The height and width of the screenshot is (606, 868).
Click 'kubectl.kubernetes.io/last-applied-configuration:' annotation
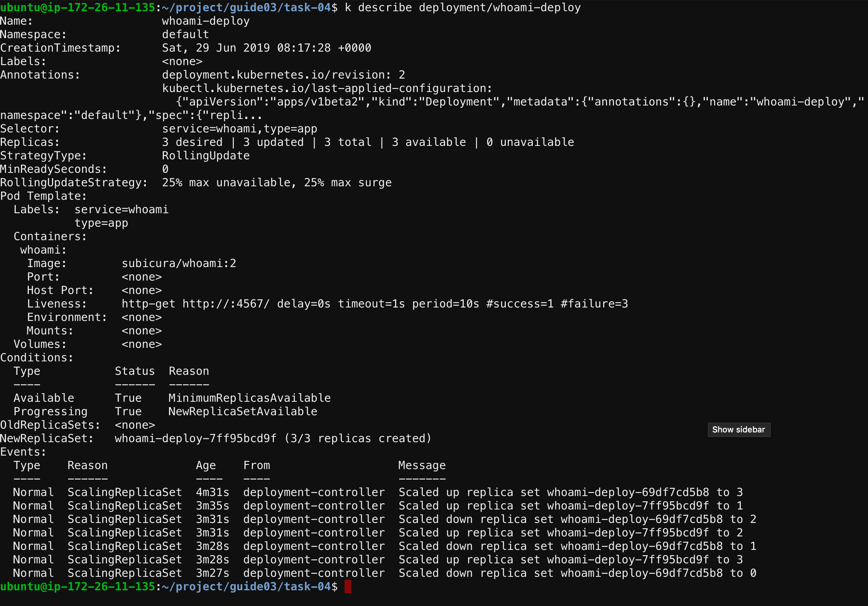coord(327,88)
